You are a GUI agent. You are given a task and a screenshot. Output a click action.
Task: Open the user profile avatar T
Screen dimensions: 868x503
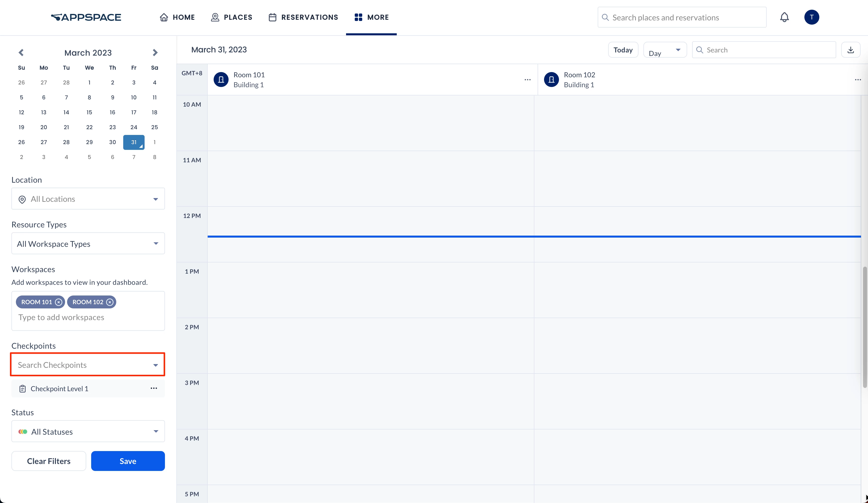(812, 17)
